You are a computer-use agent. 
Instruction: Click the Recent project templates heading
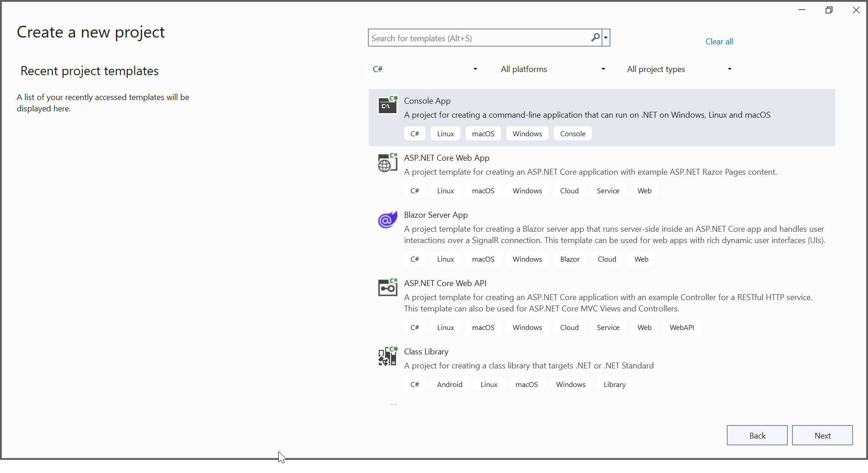tap(90, 71)
